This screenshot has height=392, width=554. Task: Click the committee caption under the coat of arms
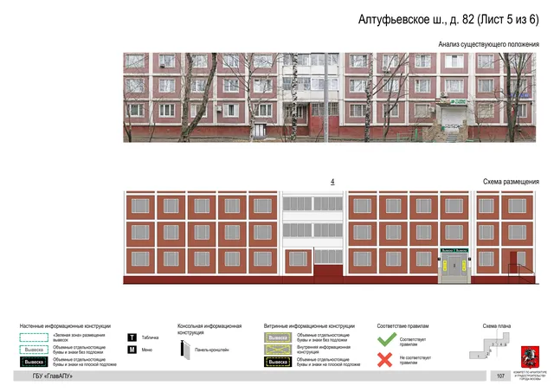(x=530, y=376)
